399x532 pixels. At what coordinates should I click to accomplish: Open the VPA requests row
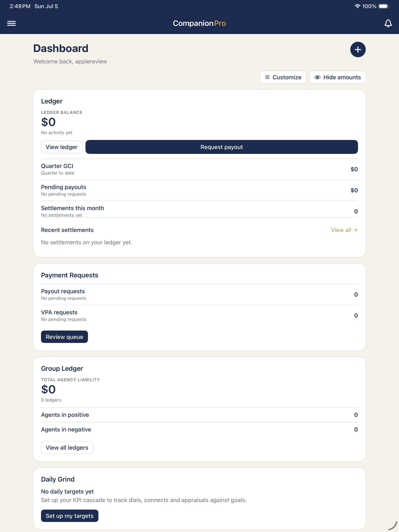(x=199, y=315)
